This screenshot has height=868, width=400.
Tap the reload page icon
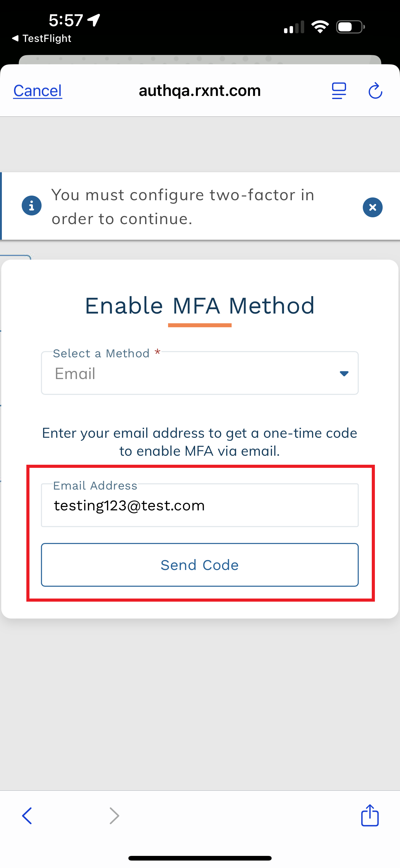click(x=375, y=91)
